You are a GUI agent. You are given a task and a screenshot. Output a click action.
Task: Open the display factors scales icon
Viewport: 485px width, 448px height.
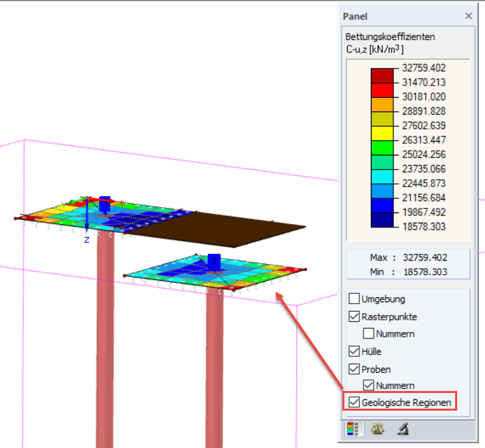coord(378,429)
